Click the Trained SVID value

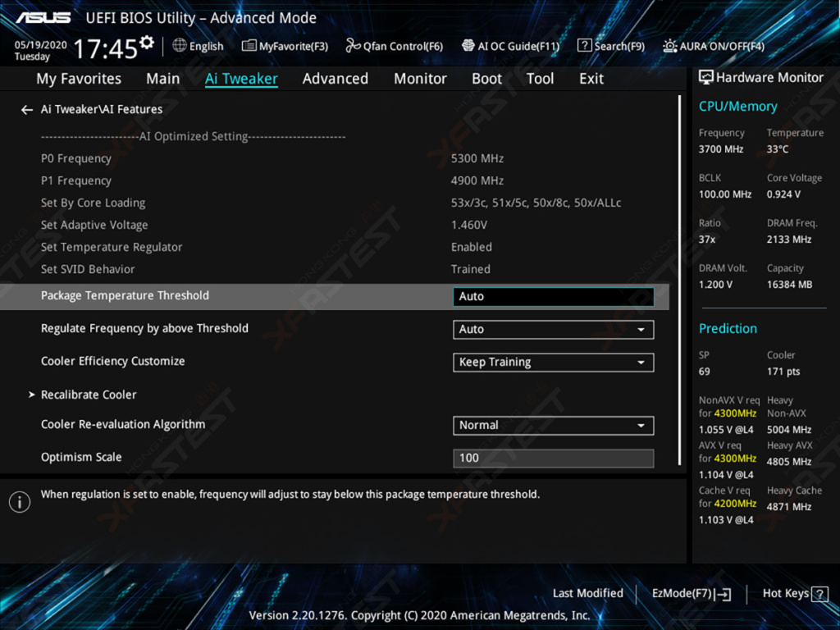(x=470, y=269)
